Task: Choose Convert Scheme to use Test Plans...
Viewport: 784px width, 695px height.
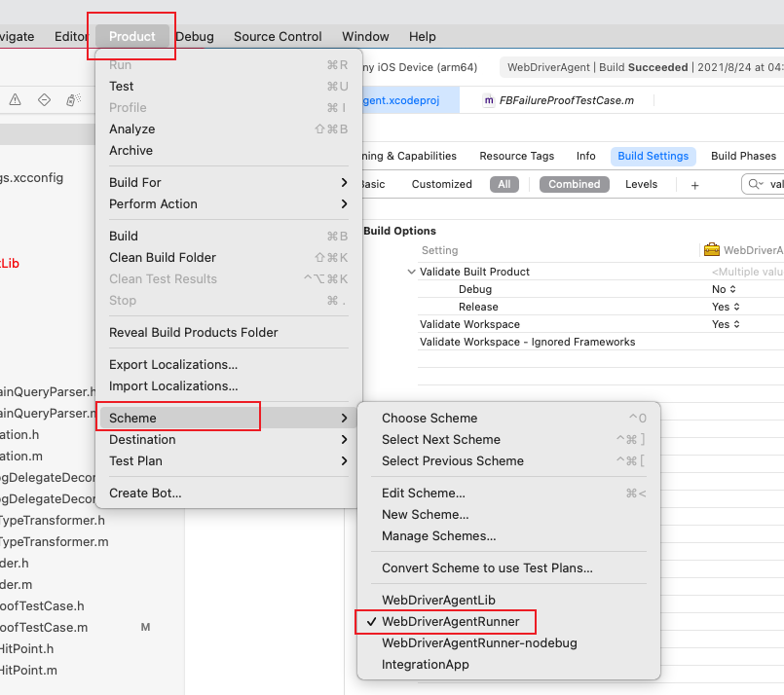Action: [509, 568]
